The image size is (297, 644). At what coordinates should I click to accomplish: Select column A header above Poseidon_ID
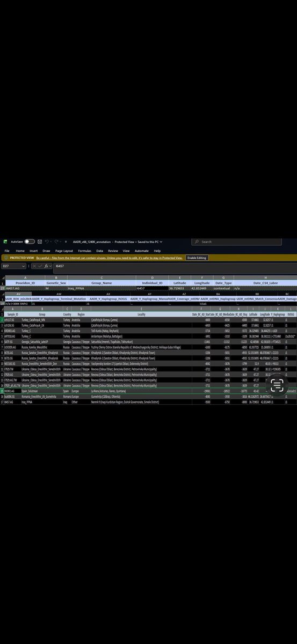(25, 277)
